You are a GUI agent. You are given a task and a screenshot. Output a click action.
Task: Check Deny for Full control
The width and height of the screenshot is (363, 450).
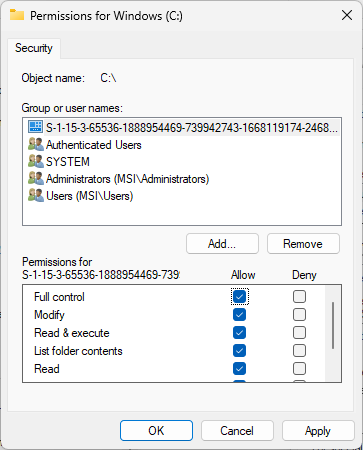click(299, 296)
